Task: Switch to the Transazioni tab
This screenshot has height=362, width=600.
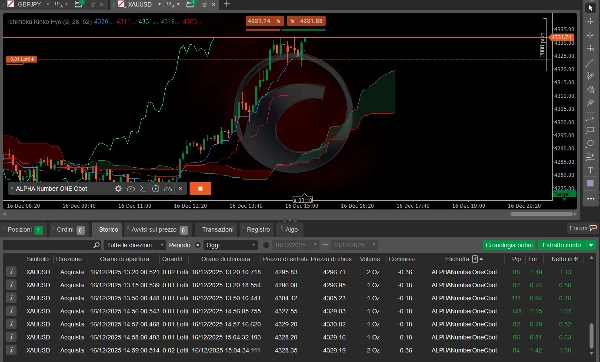Action: (x=217, y=230)
